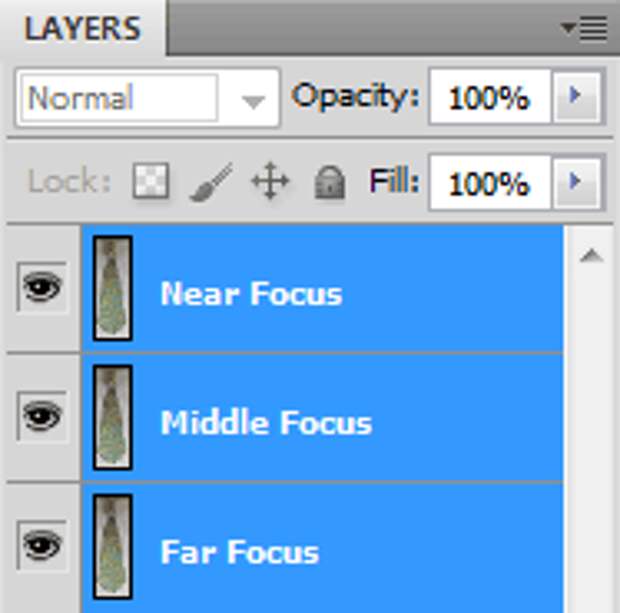Select the Far Focus layer name

[x=240, y=552]
